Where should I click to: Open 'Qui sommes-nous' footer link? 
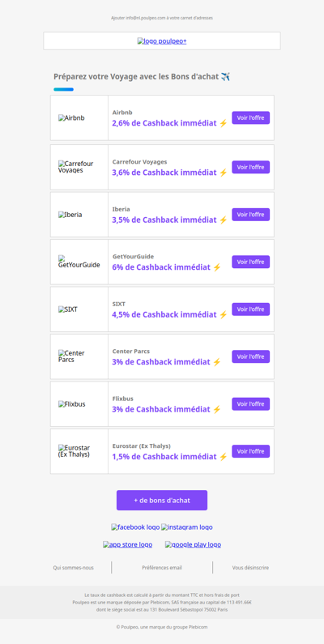[73, 568]
